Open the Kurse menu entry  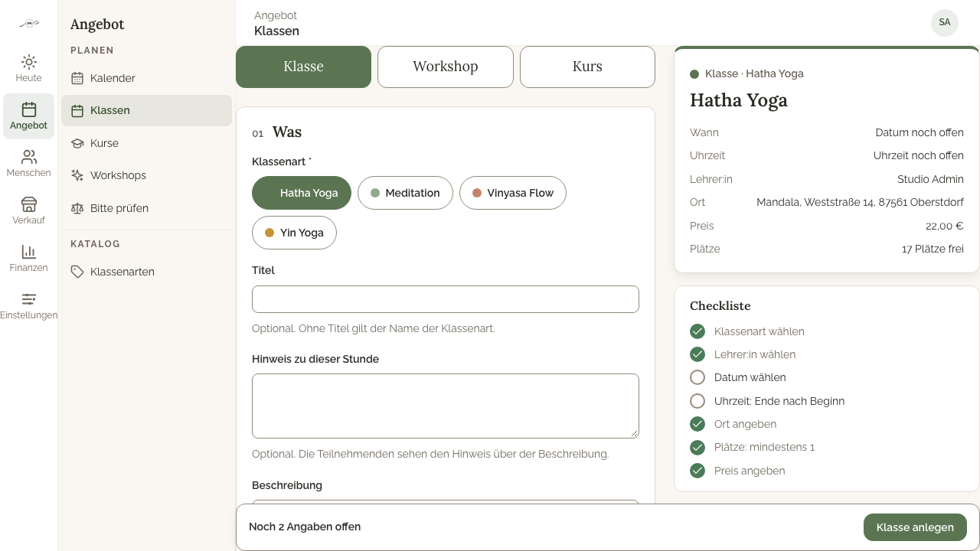point(146,143)
